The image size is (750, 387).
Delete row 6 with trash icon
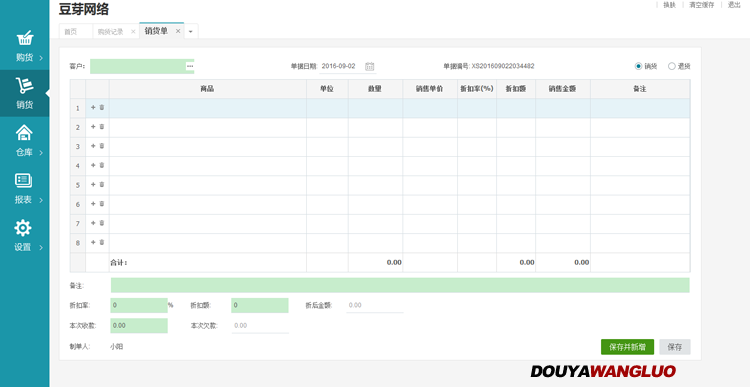click(x=102, y=204)
